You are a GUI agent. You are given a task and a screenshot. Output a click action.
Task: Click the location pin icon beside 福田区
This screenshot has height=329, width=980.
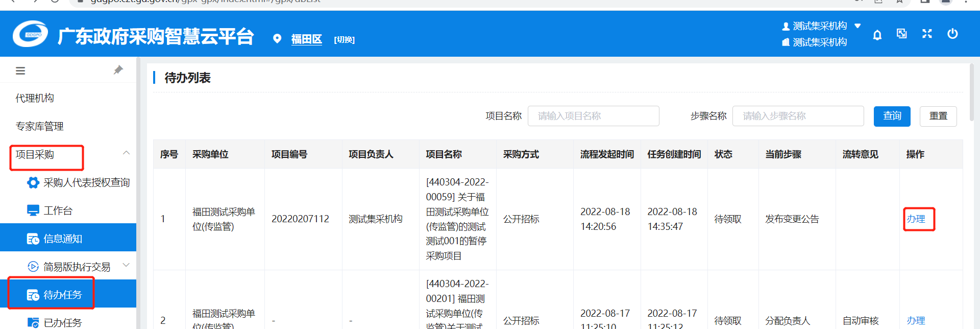[277, 39]
